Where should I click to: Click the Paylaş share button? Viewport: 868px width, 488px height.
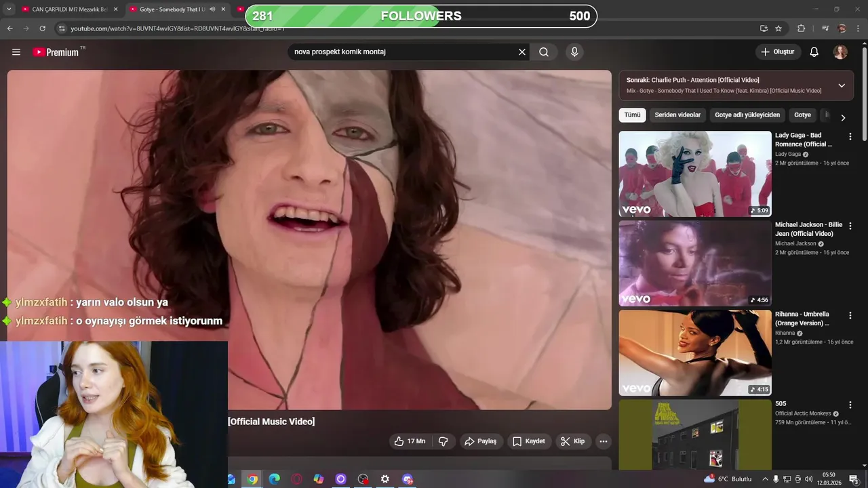481,441
